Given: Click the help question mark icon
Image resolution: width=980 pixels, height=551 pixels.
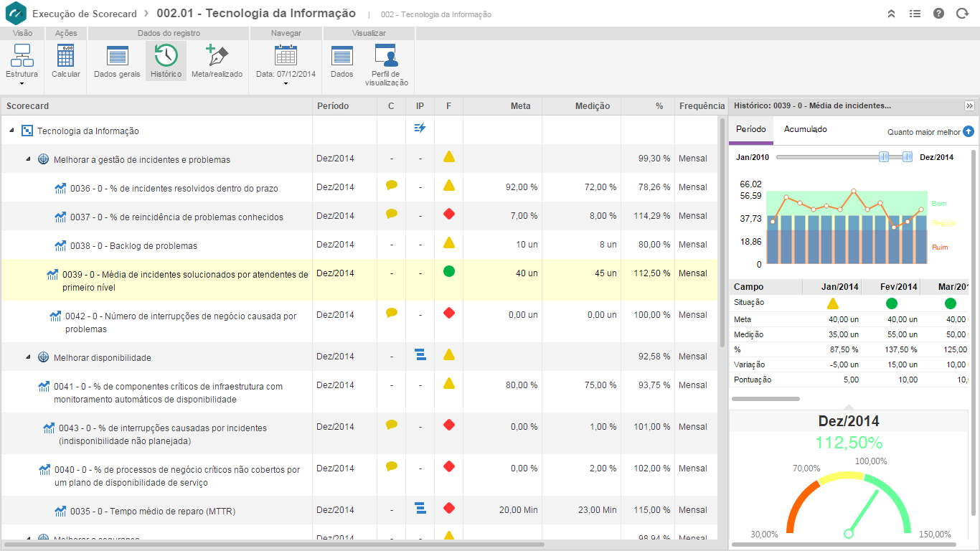Looking at the screenshot, I should click(938, 14).
